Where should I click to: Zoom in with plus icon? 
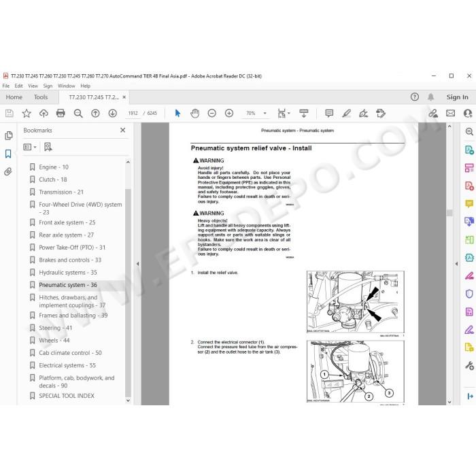229,114
